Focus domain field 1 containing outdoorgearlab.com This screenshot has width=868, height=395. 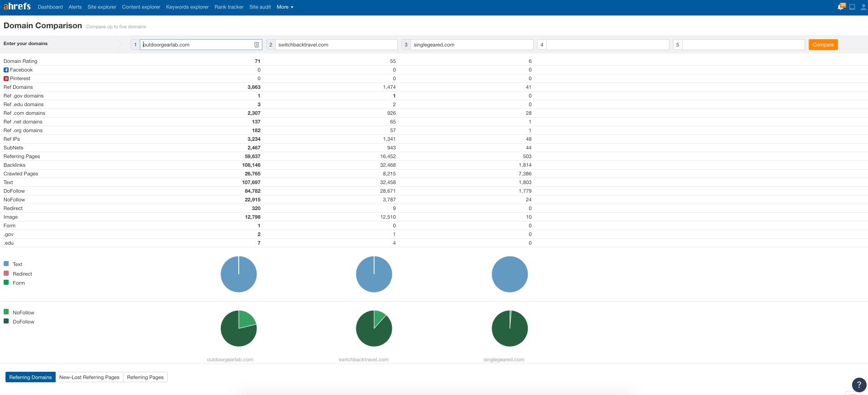point(201,45)
